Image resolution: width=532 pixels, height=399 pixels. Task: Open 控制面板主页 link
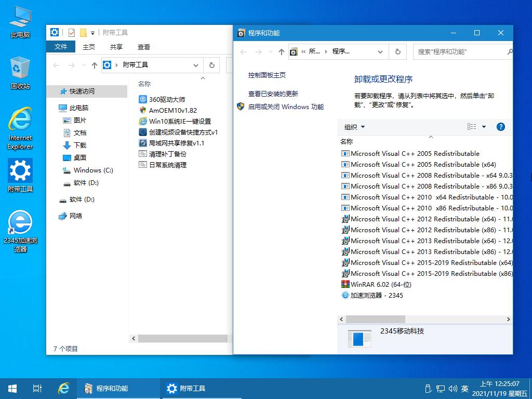pos(267,75)
